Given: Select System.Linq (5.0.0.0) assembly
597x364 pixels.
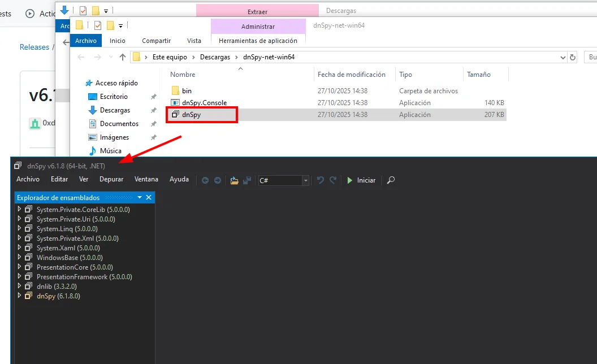Looking at the screenshot, I should [67, 229].
